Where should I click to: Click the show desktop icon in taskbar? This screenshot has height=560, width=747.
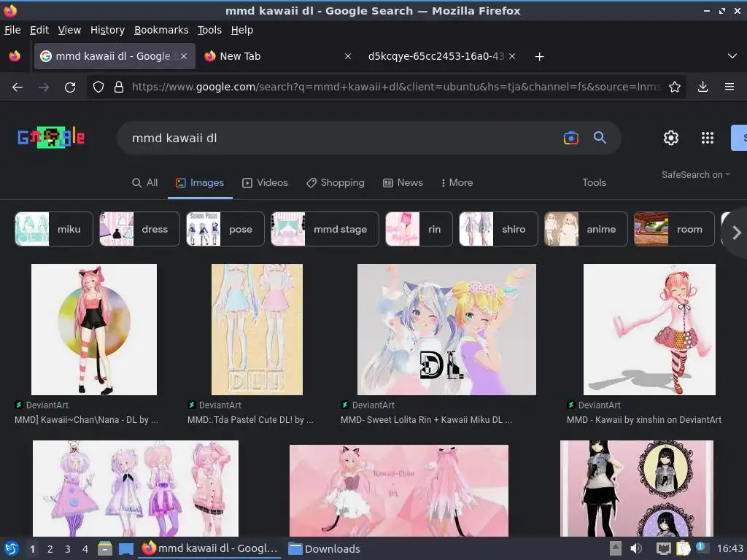pyautogui.click(x=125, y=548)
